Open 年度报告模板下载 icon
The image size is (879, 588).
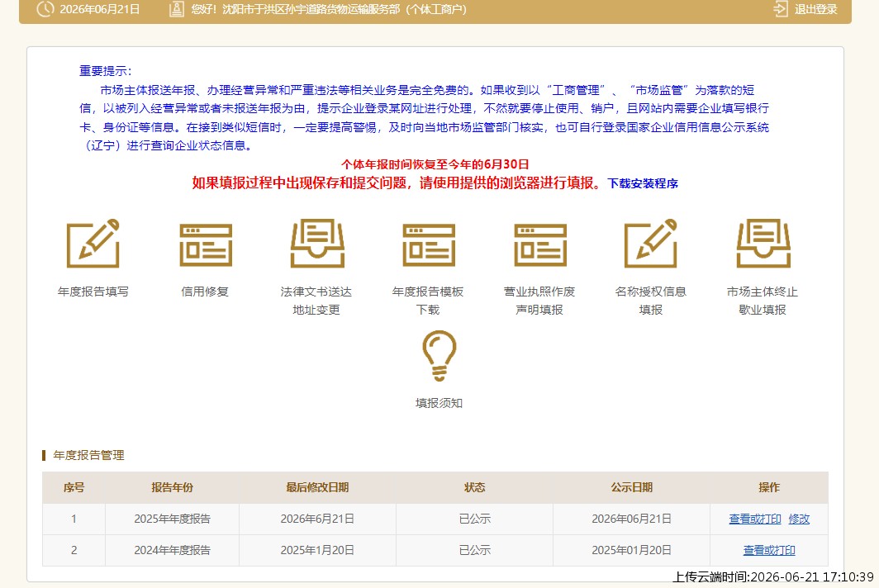point(429,245)
